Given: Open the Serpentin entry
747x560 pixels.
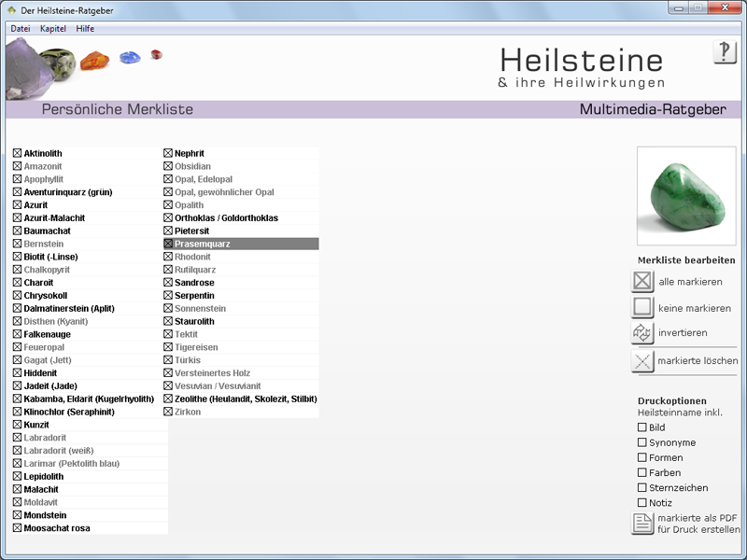Looking at the screenshot, I should [x=194, y=296].
